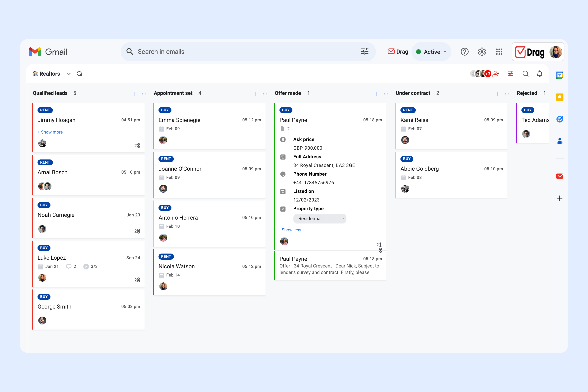Image resolution: width=588 pixels, height=392 pixels.
Task: Click Offer made column header
Action: (288, 93)
